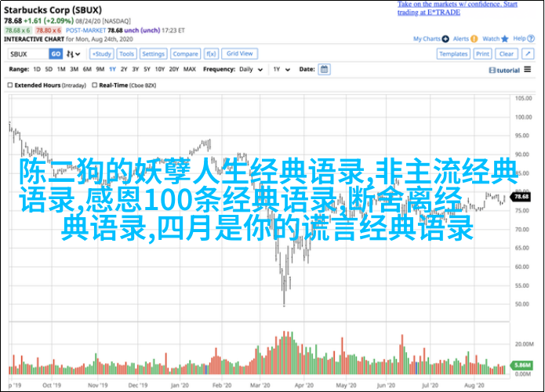Open the My Charts link
Image resolution: width=545 pixels, height=392 pixels.
pyautogui.click(x=427, y=39)
